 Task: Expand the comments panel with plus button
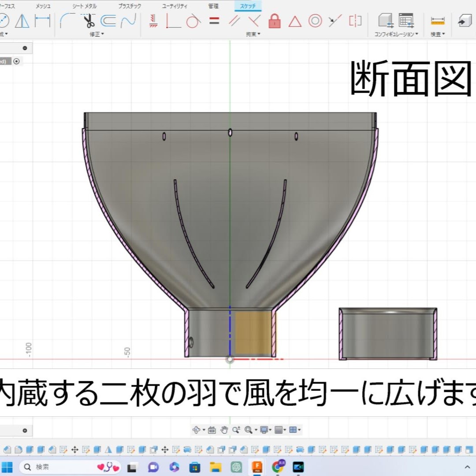(25, 431)
